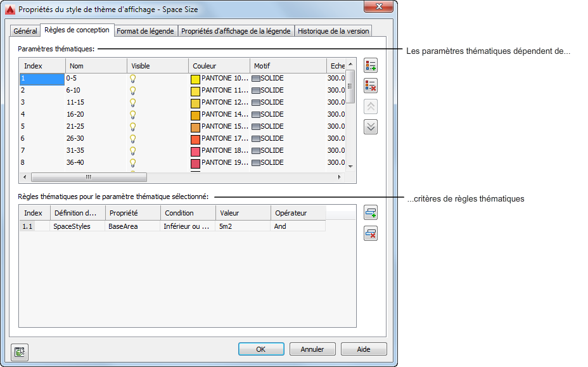Screen dimensions: 588x367
Task: Click the PANTONE 18 pink swatch
Action: click(x=195, y=151)
